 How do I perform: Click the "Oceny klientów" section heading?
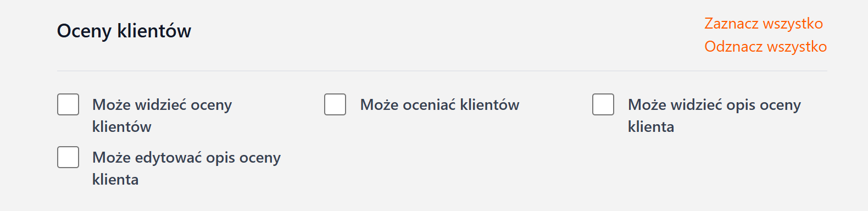(124, 31)
